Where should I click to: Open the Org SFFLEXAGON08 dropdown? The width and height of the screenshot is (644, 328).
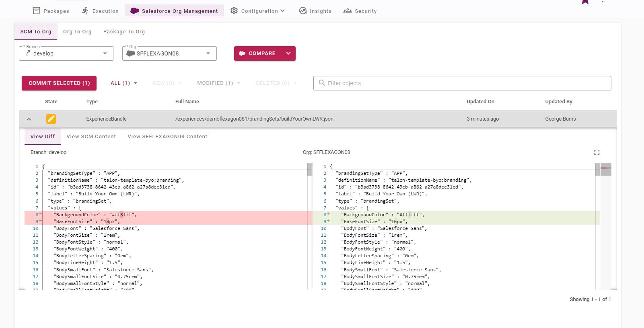coord(169,53)
